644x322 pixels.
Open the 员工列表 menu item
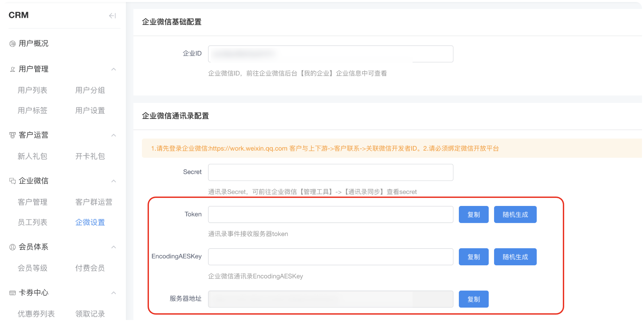click(33, 222)
